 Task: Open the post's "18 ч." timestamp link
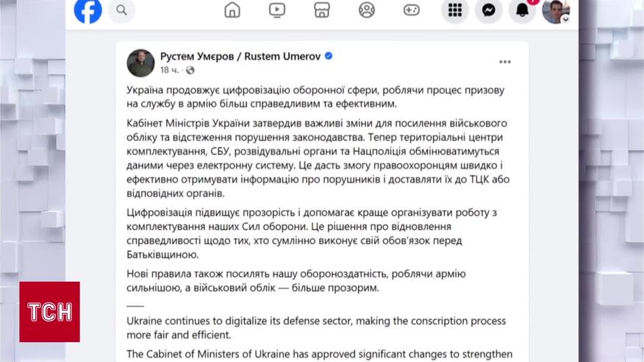click(169, 71)
